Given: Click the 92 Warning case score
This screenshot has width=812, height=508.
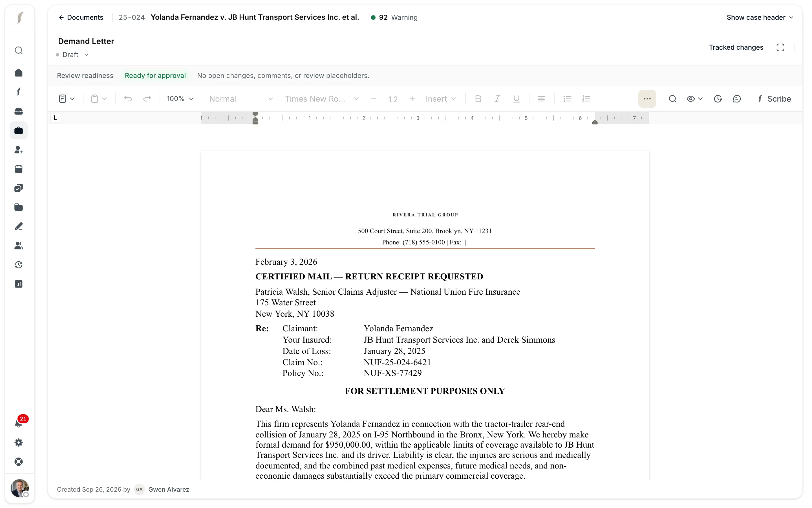Looking at the screenshot, I should 394,17.
